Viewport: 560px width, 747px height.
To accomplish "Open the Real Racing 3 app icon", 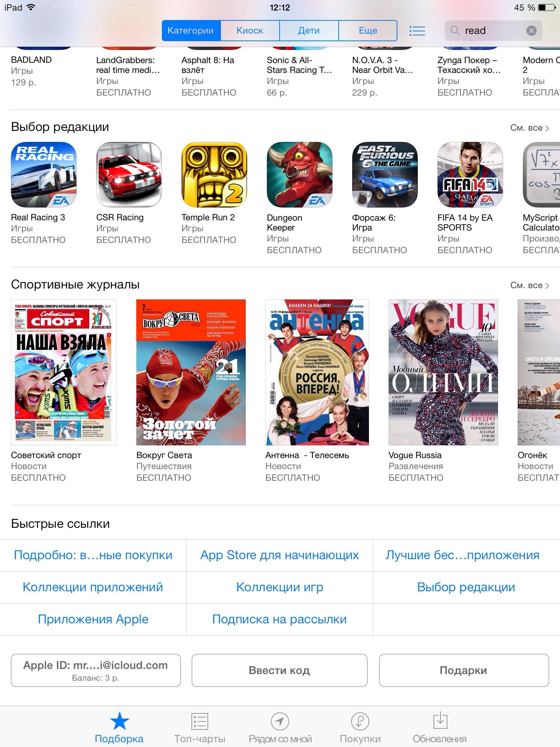I will click(x=44, y=175).
